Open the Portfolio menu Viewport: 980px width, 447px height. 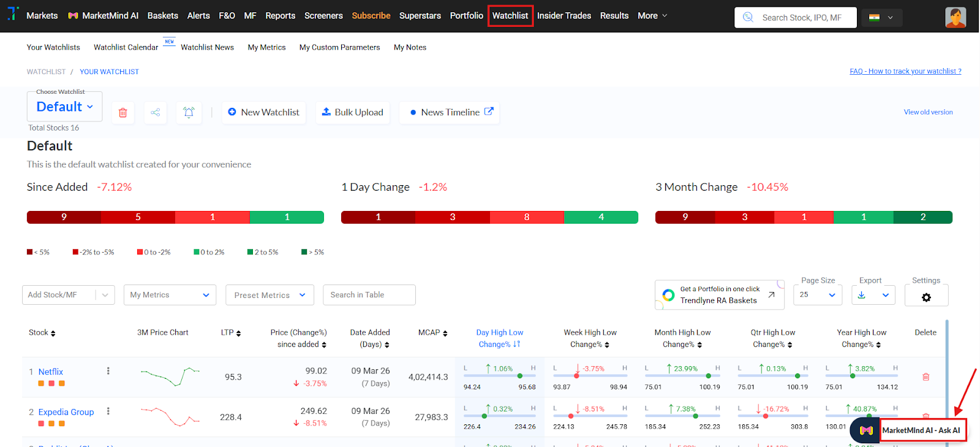[x=467, y=16]
